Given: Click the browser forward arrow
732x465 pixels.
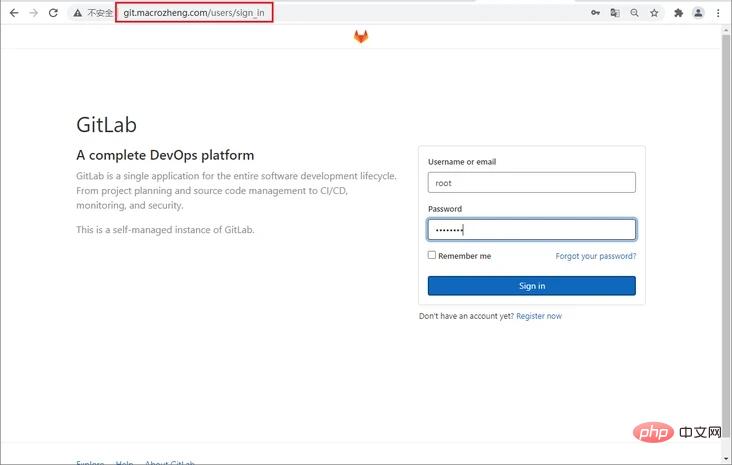Looking at the screenshot, I should (x=34, y=13).
